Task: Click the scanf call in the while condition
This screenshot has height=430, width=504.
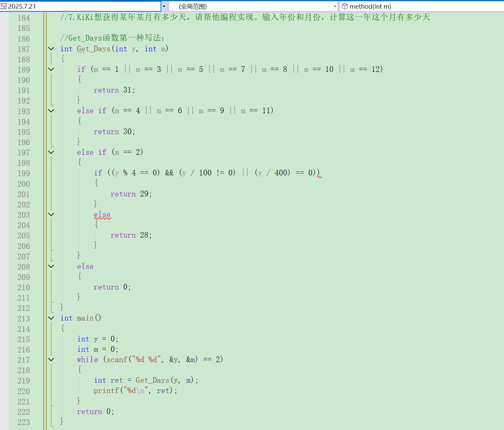Action: point(152,359)
